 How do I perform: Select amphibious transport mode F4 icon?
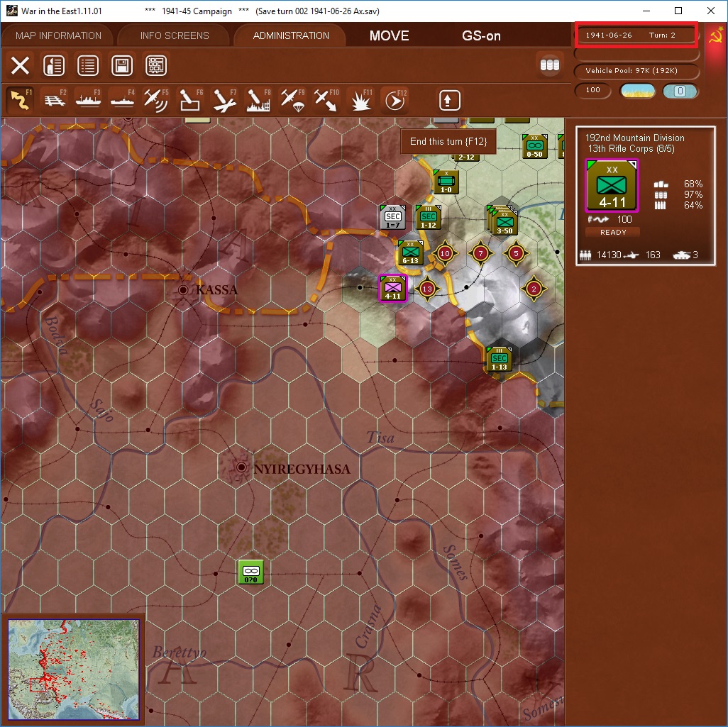tap(123, 100)
